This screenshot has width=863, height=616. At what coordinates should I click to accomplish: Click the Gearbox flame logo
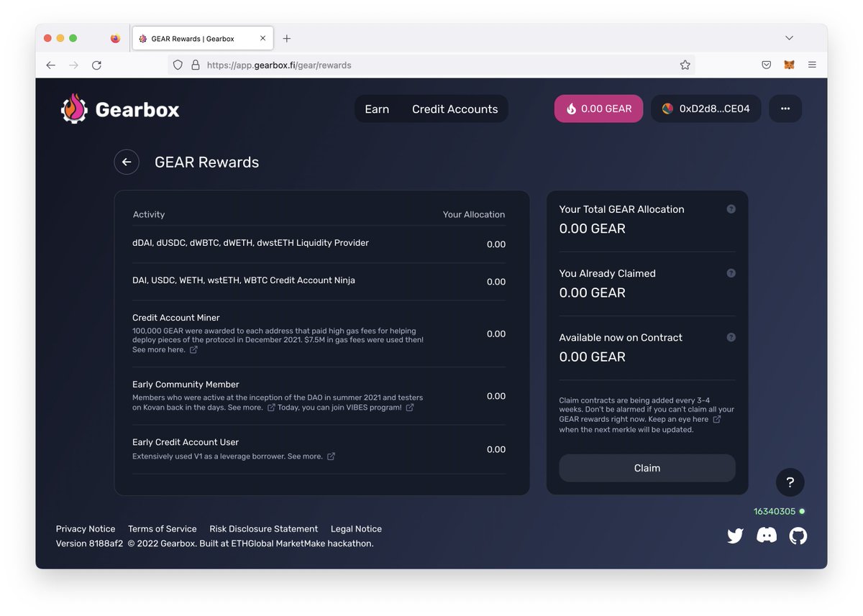click(x=74, y=109)
